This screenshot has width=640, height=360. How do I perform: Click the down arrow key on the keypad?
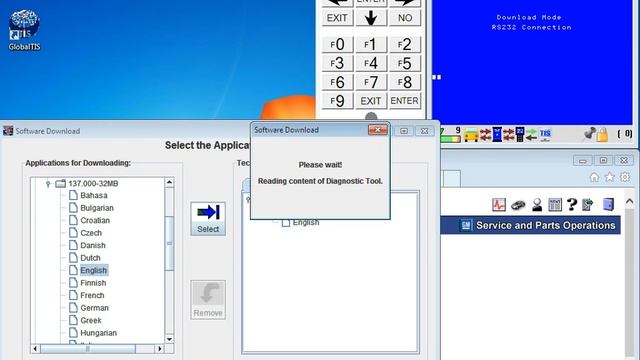click(x=371, y=18)
